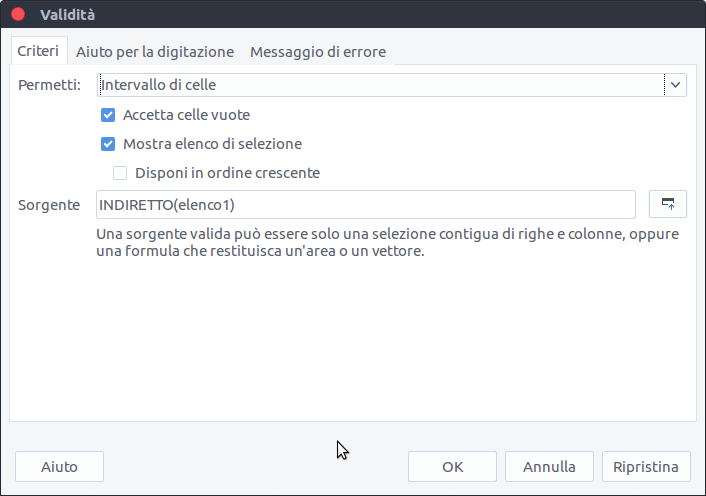The height and width of the screenshot is (496, 706).
Task: Open the Aiuto per la digitazione tab
Action: 155,51
